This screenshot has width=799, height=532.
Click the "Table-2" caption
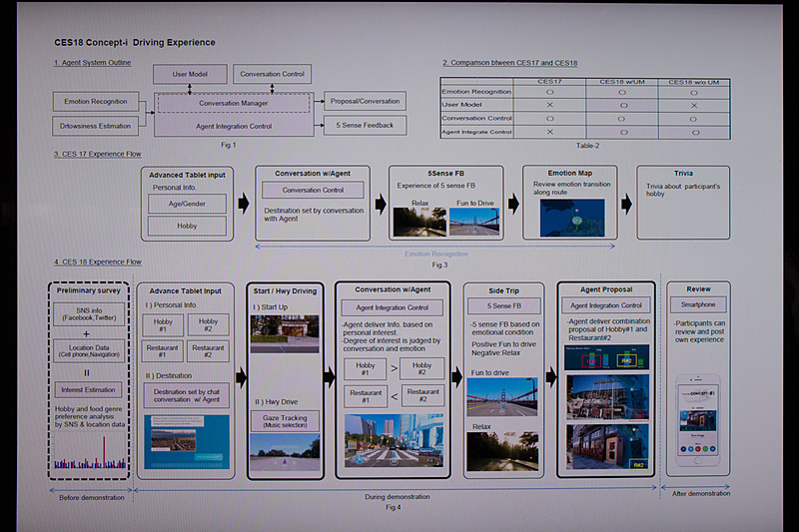[587, 146]
